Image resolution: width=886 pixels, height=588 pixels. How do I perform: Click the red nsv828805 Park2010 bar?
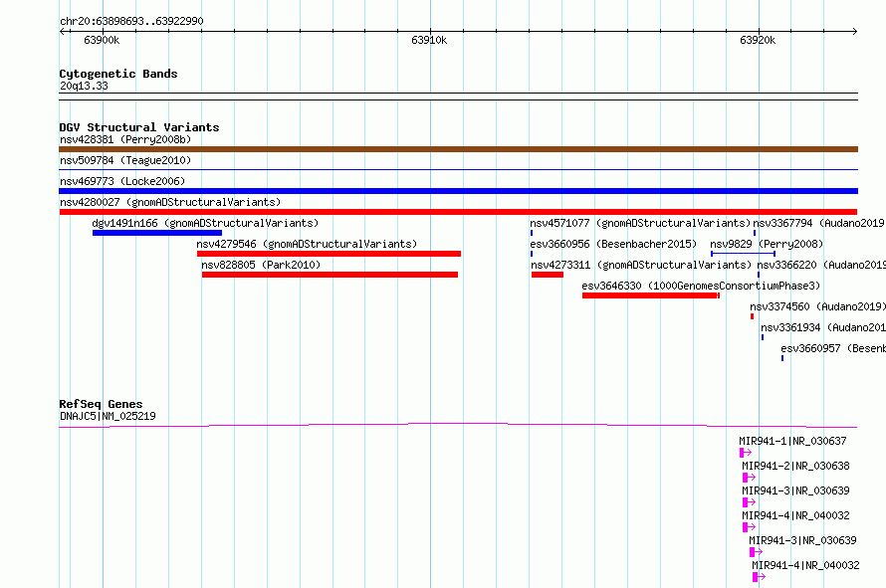click(330, 275)
